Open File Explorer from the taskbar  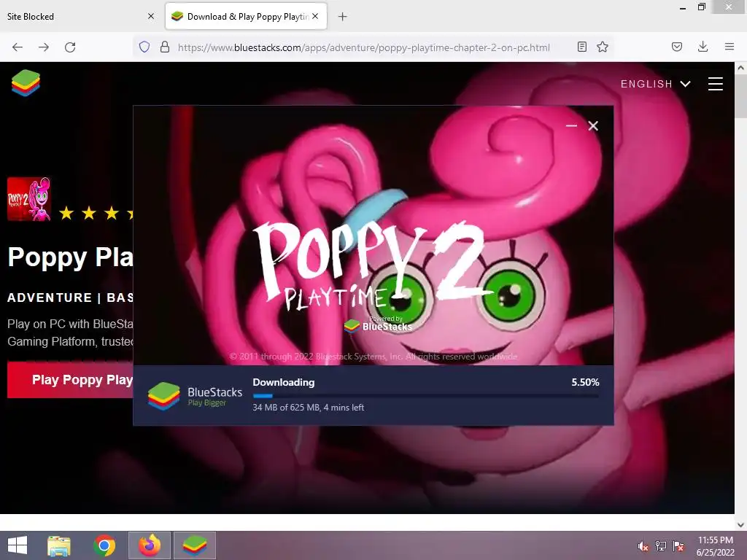[59, 545]
